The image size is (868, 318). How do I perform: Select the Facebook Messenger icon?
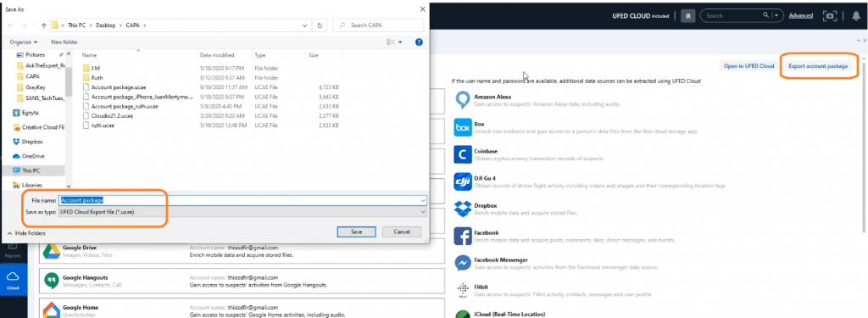(x=462, y=263)
